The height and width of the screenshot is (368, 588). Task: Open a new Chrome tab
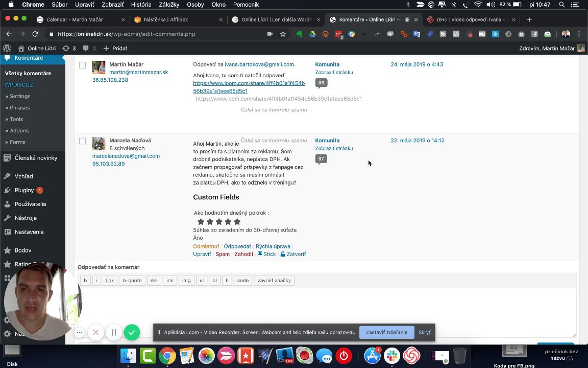pyautogui.click(x=529, y=19)
